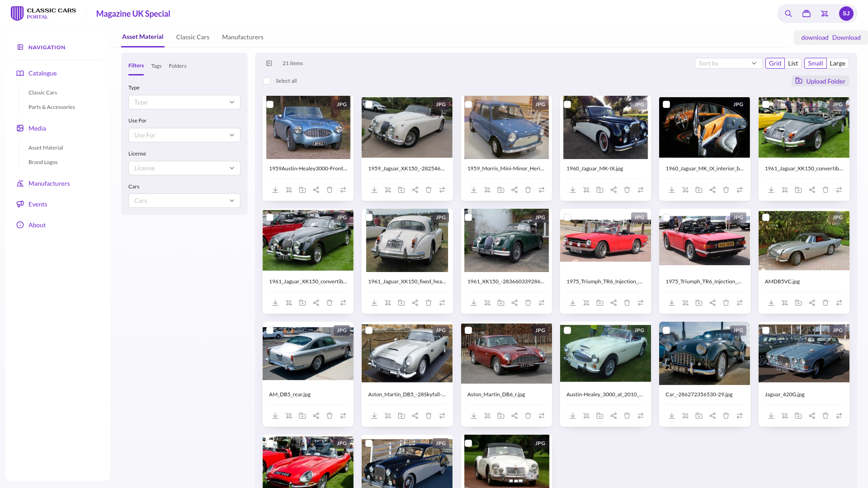
Task: Open the Cars filter dropdown
Action: [x=184, y=201]
